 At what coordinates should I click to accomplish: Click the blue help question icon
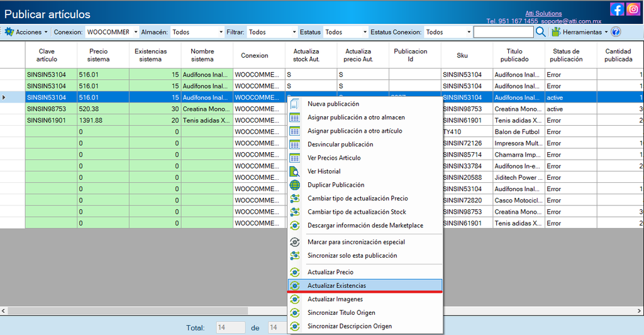pos(615,32)
